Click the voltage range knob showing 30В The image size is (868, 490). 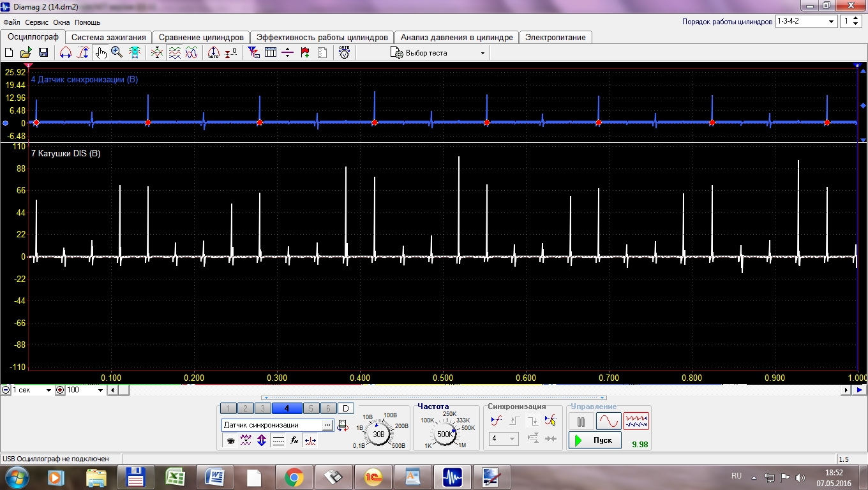[378, 434]
